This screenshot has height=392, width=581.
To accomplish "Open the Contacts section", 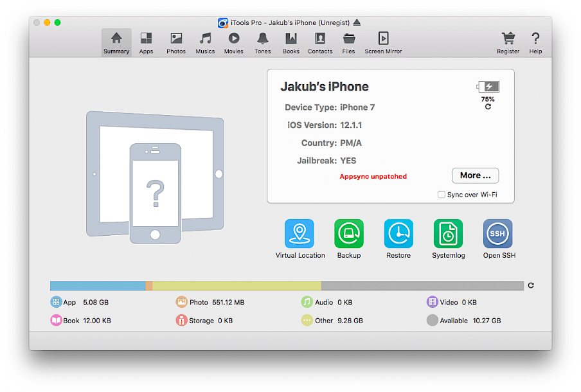I will (320, 42).
